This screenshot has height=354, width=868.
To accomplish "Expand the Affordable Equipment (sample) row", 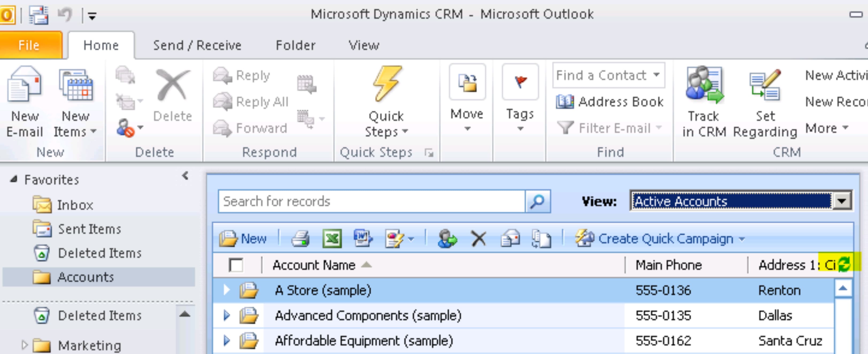I will [x=226, y=340].
